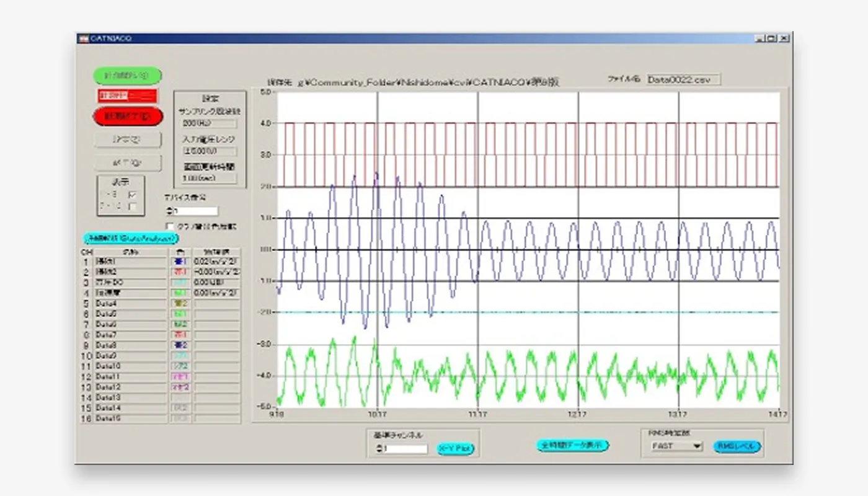
Task: Click the RMSレベル level button
Action: coord(738,446)
